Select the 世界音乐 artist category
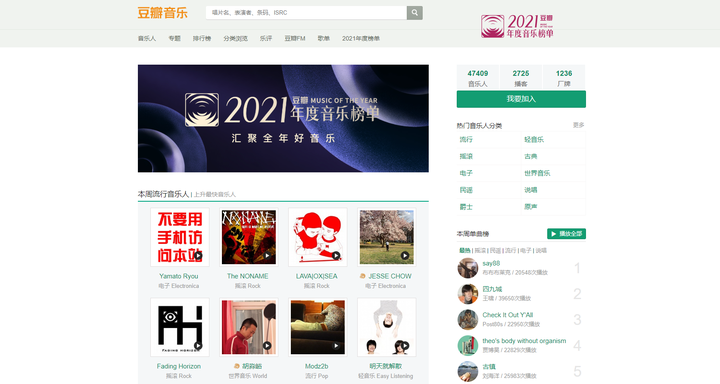Viewport: 720px width, 384px height. coord(537,173)
